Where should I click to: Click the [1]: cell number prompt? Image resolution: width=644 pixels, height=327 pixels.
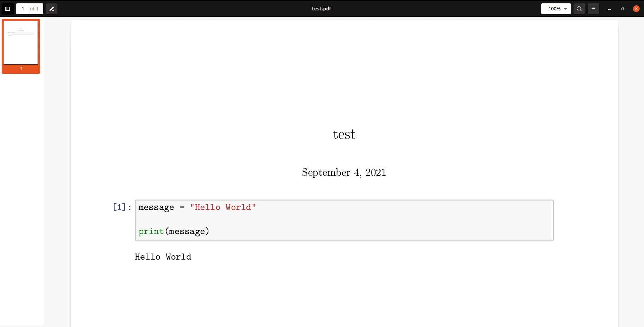(x=122, y=207)
